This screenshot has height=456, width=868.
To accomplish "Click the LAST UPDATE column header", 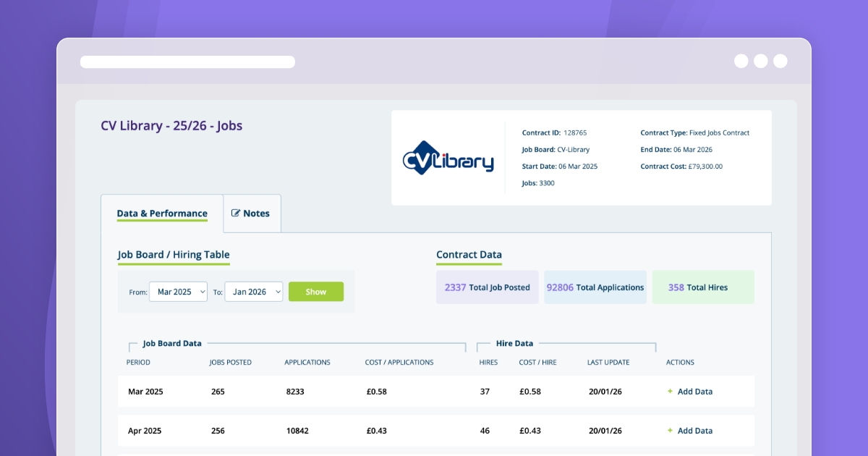I will coord(608,363).
